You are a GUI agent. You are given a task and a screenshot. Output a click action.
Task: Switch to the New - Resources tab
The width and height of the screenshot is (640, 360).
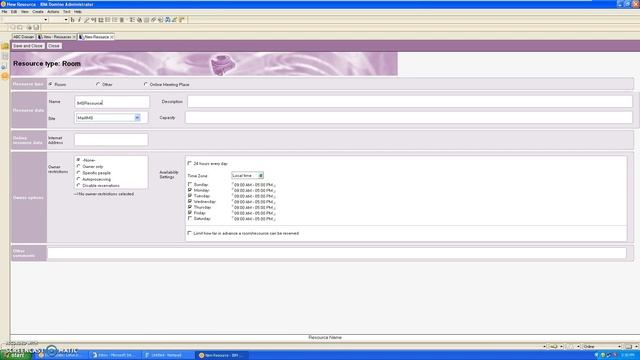[x=56, y=37]
